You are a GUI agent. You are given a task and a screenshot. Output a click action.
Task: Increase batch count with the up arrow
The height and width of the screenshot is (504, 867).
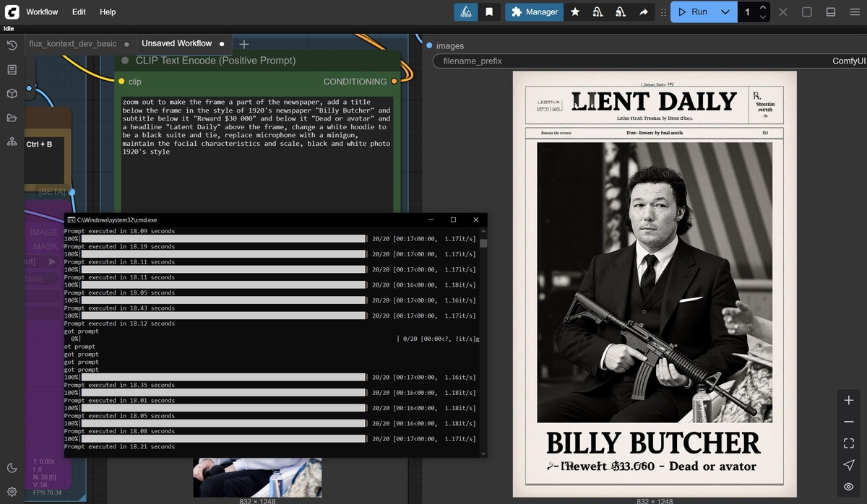click(x=763, y=7)
